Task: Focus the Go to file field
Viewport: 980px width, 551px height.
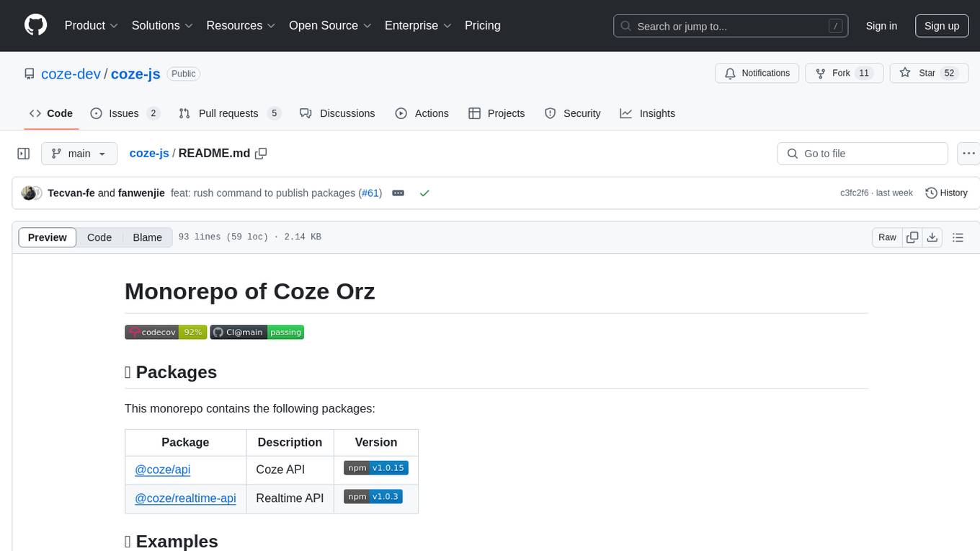Action: point(863,154)
